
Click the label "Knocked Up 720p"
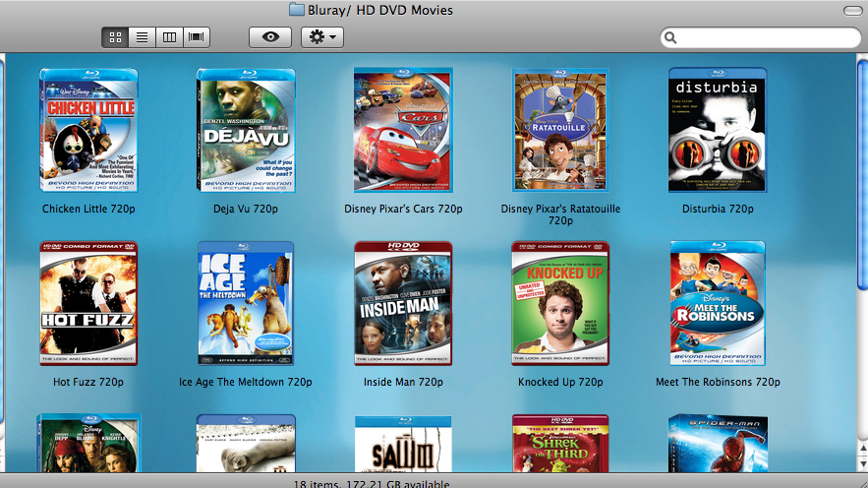(x=560, y=382)
